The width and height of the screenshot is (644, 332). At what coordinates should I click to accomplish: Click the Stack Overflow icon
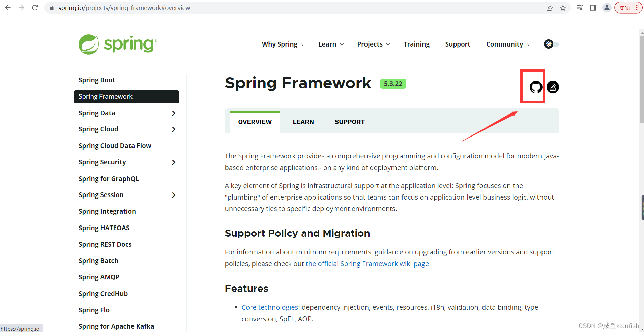[x=552, y=87]
